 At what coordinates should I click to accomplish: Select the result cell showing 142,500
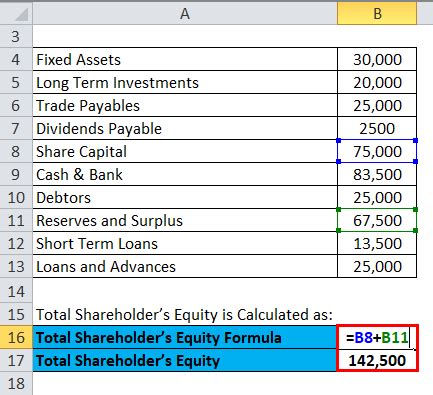[377, 360]
